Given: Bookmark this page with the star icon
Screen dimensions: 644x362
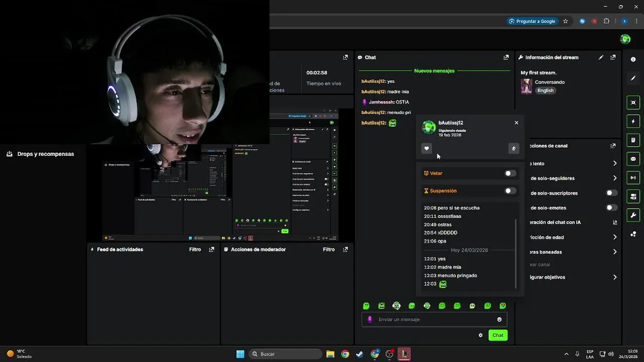Looking at the screenshot, I should click(566, 21).
